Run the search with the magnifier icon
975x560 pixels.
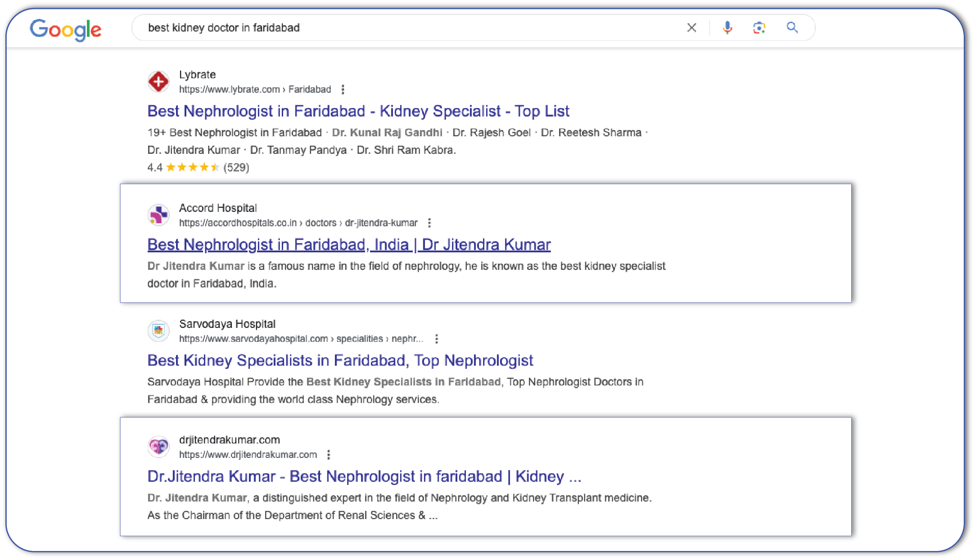[x=792, y=28]
